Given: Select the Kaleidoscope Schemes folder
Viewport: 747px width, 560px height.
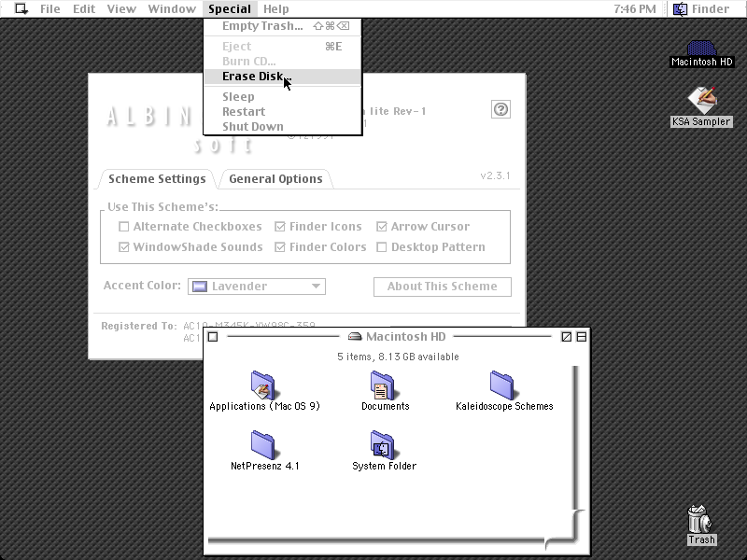Looking at the screenshot, I should point(502,385).
